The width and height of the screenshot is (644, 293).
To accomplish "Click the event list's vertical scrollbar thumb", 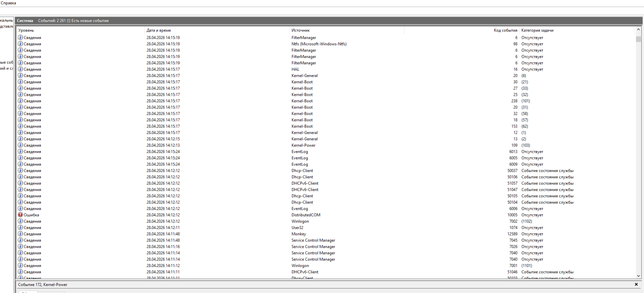I will (638, 39).
